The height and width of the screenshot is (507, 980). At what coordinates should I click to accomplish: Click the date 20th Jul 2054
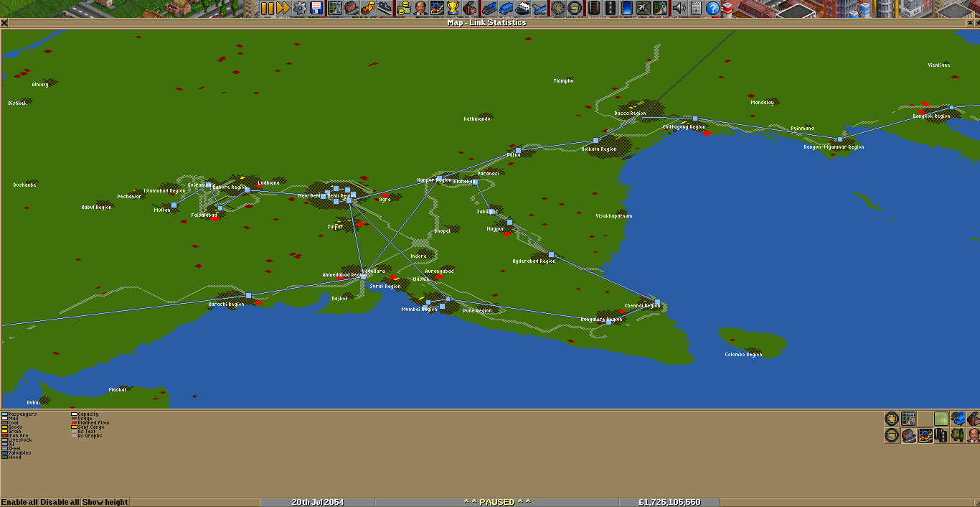coord(317,502)
